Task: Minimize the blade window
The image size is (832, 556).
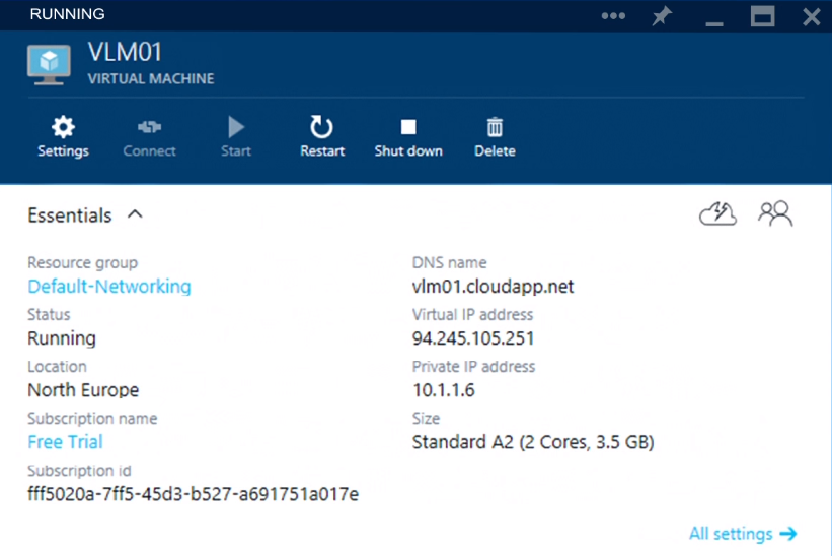Action: pyautogui.click(x=714, y=23)
